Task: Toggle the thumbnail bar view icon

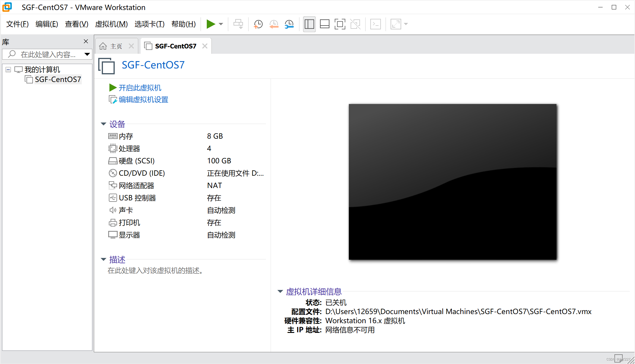Action: (324, 24)
